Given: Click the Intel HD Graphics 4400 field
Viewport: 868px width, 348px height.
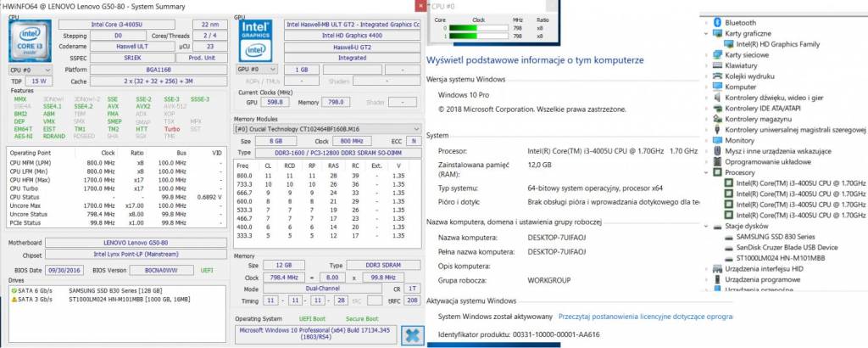Looking at the screenshot, I should 352,36.
